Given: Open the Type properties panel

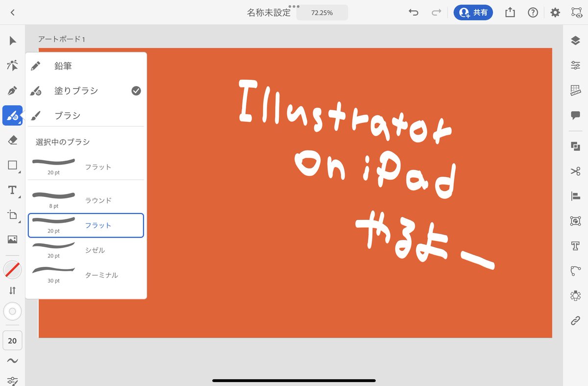Looking at the screenshot, I should pyautogui.click(x=575, y=246).
